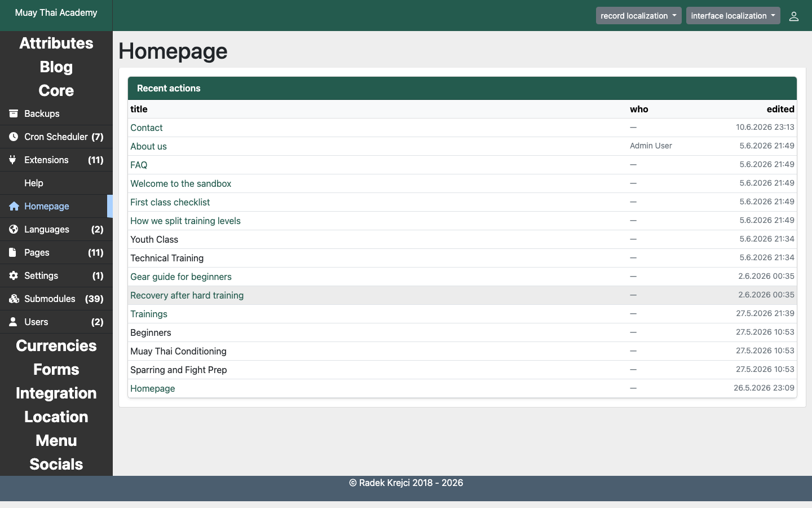Click the Pages file icon

pyautogui.click(x=14, y=252)
